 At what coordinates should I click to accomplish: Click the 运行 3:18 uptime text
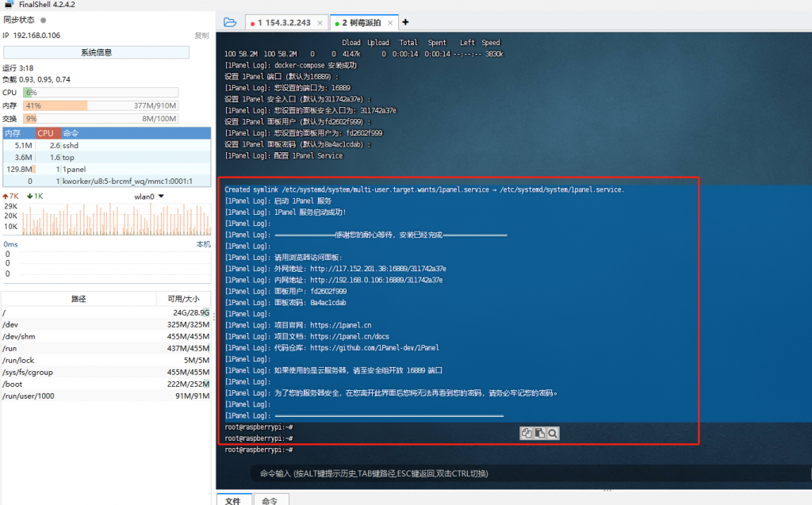pos(18,68)
